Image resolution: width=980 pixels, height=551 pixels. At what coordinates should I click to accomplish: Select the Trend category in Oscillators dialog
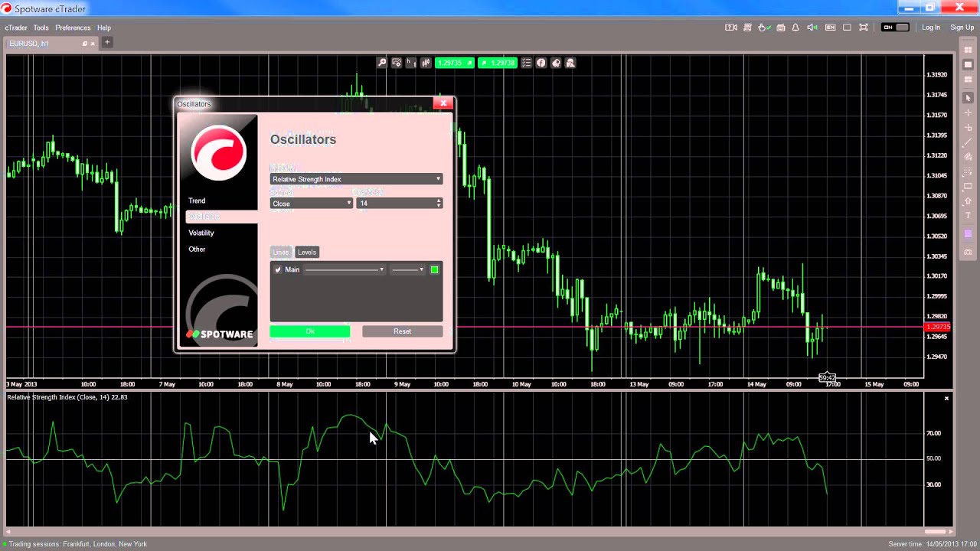[197, 201]
